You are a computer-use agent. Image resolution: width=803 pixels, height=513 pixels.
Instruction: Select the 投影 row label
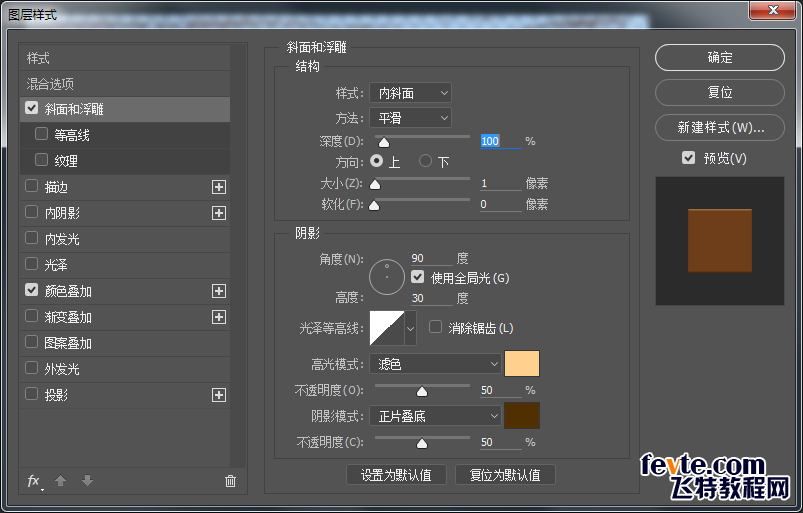tap(56, 395)
